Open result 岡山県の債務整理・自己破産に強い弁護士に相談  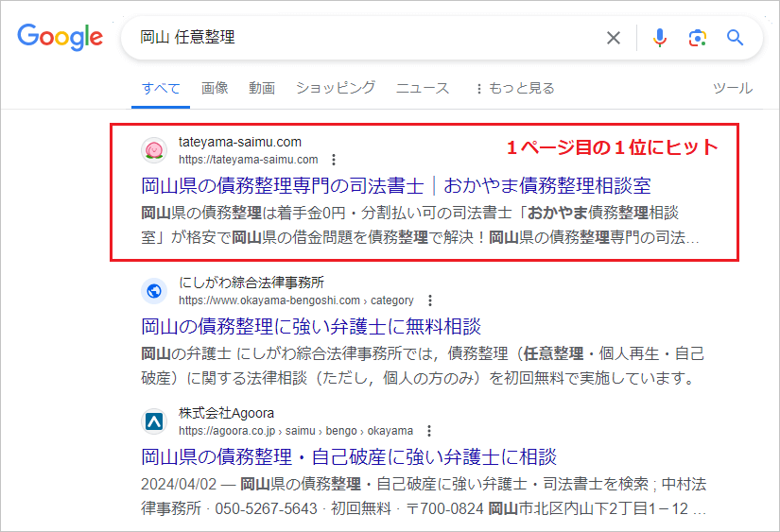[x=349, y=457]
